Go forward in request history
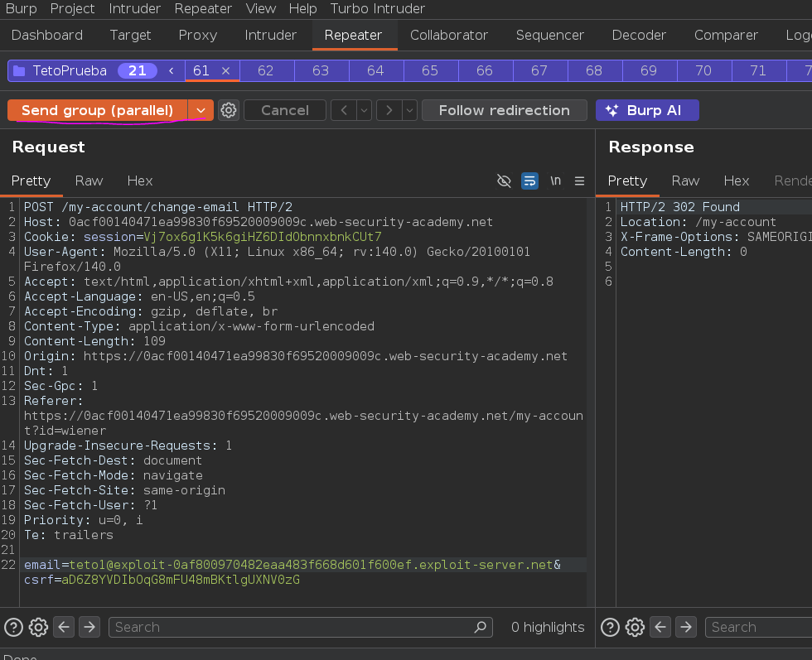This screenshot has height=660, width=812. pyautogui.click(x=389, y=110)
